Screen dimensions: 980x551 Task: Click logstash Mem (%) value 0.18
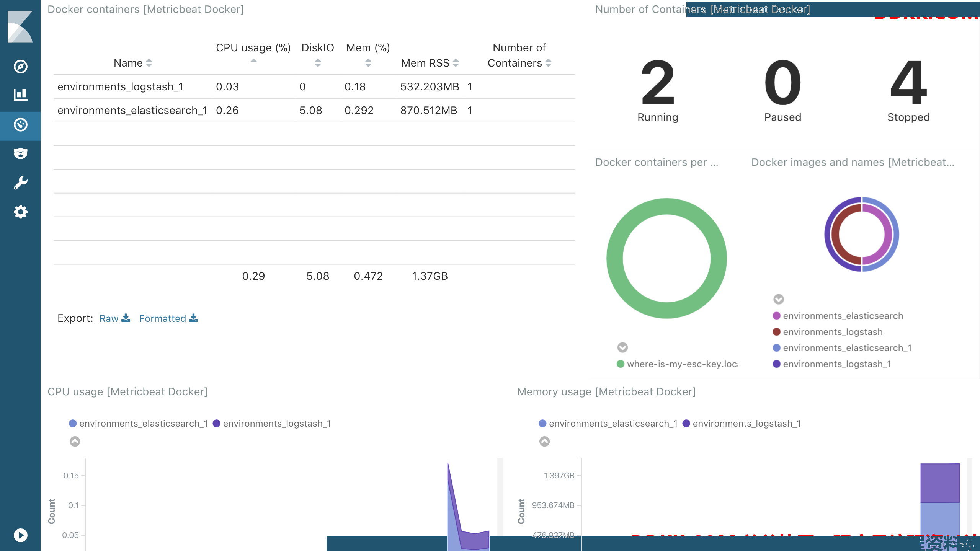355,87
